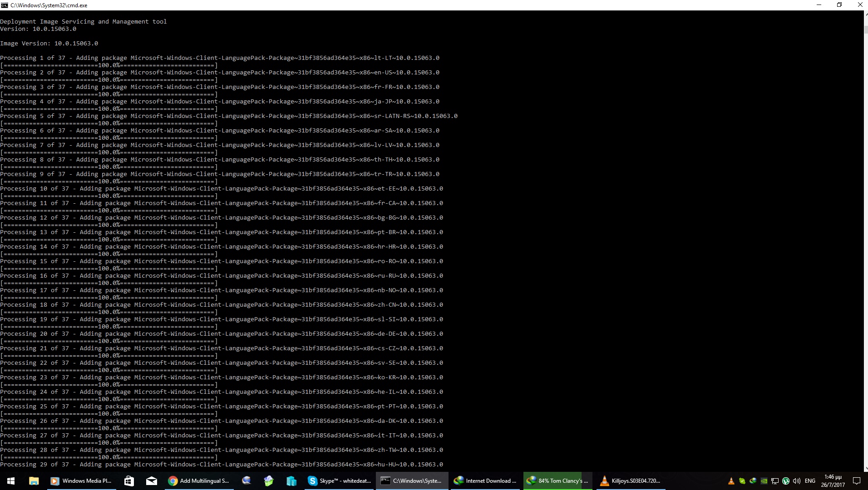Click the 'Version: 10.0.15063.0' line
Image resolution: width=868 pixels, height=490 pixels.
tap(38, 29)
